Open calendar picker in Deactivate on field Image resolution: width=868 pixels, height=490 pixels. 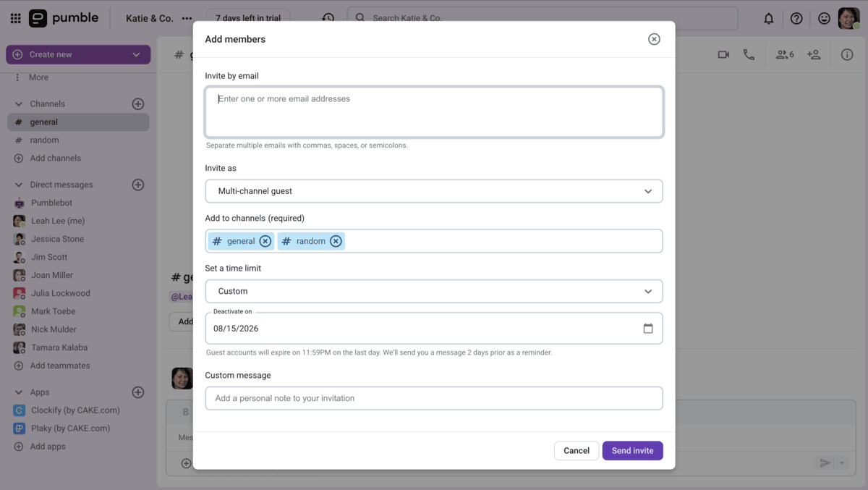(x=647, y=329)
